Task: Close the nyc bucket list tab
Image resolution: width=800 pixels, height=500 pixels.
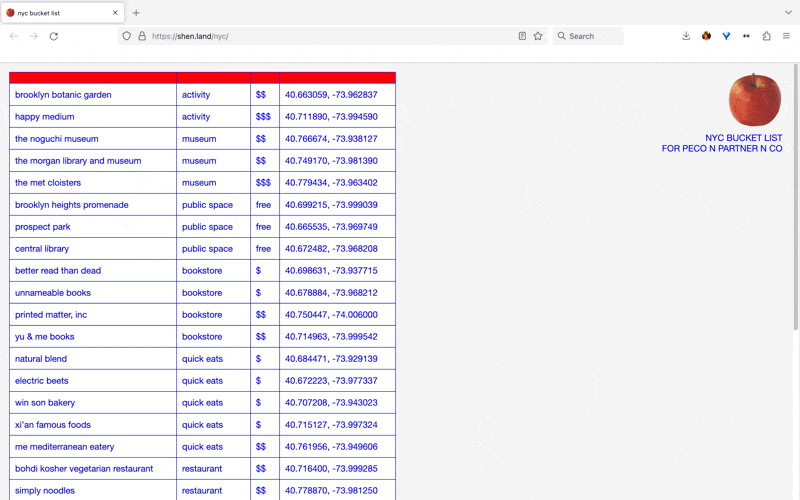Action: pyautogui.click(x=115, y=13)
